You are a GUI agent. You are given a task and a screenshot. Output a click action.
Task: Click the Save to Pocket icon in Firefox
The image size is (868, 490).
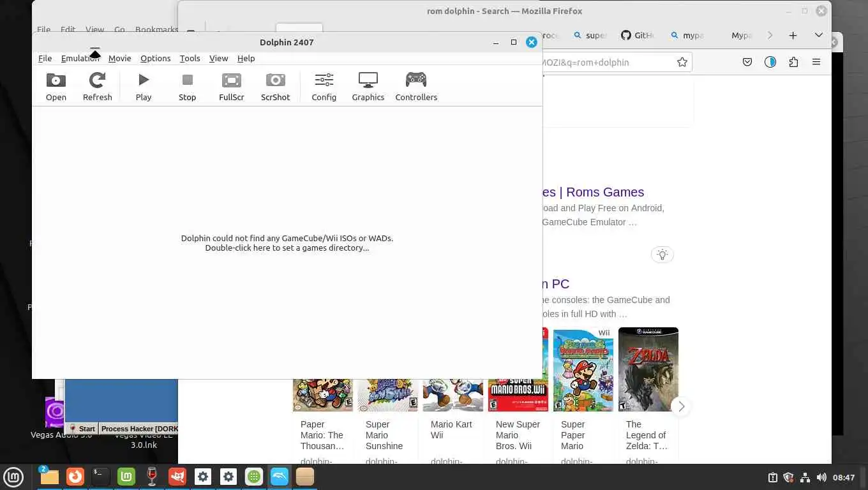click(747, 62)
